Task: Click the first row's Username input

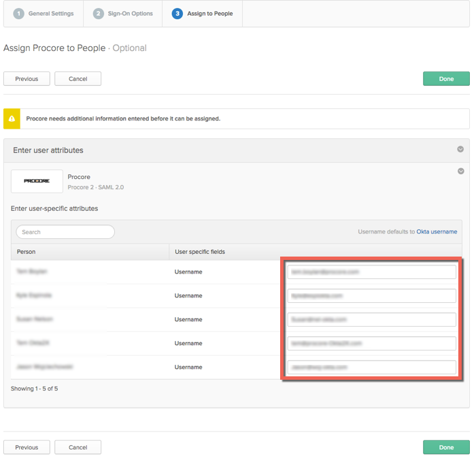Action: point(371,272)
